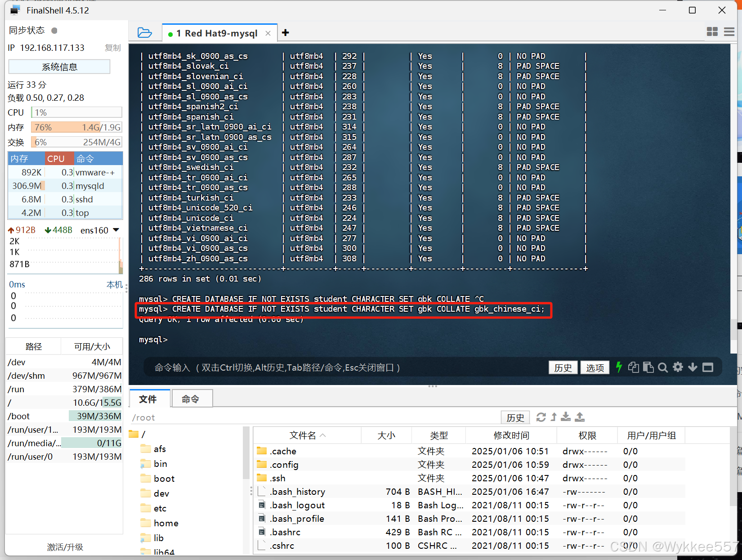This screenshot has height=560, width=742.
Task: Click the /root path field
Action: pyautogui.click(x=315, y=417)
